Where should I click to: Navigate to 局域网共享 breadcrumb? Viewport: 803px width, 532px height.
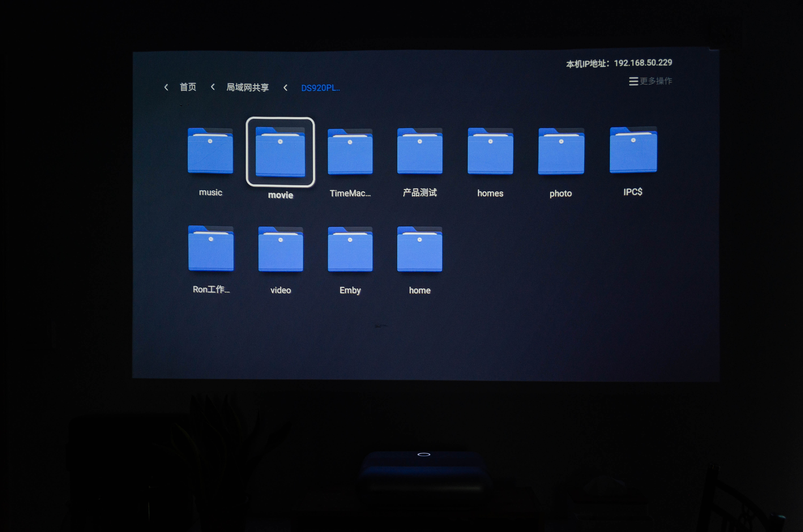(247, 88)
